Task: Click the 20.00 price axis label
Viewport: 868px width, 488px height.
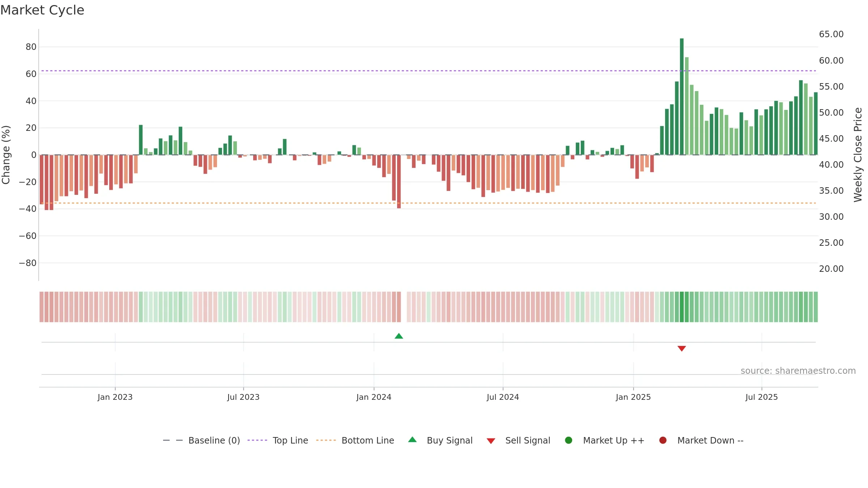Action: point(831,269)
